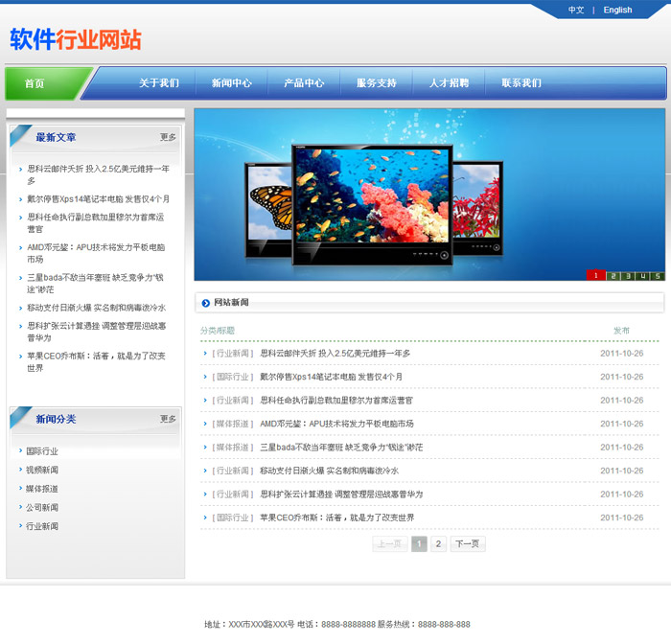Expand 更多 in 最新文章 panel
The image size is (671, 644).
tap(168, 137)
